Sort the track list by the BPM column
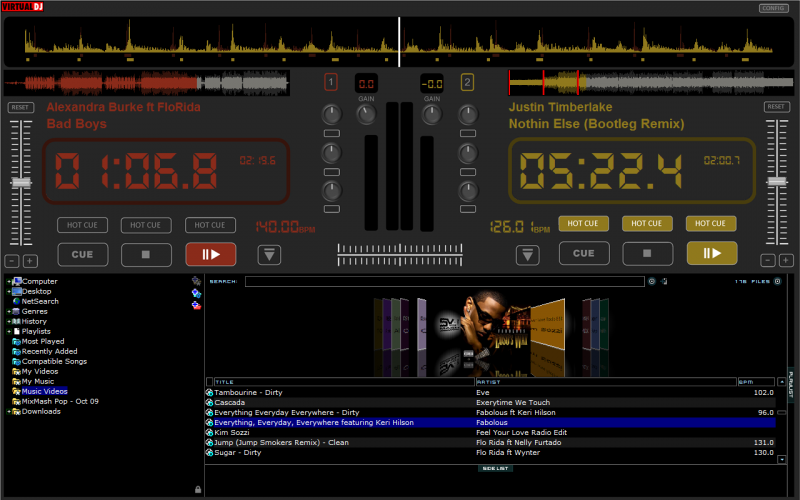The image size is (800, 500). pyautogui.click(x=756, y=382)
